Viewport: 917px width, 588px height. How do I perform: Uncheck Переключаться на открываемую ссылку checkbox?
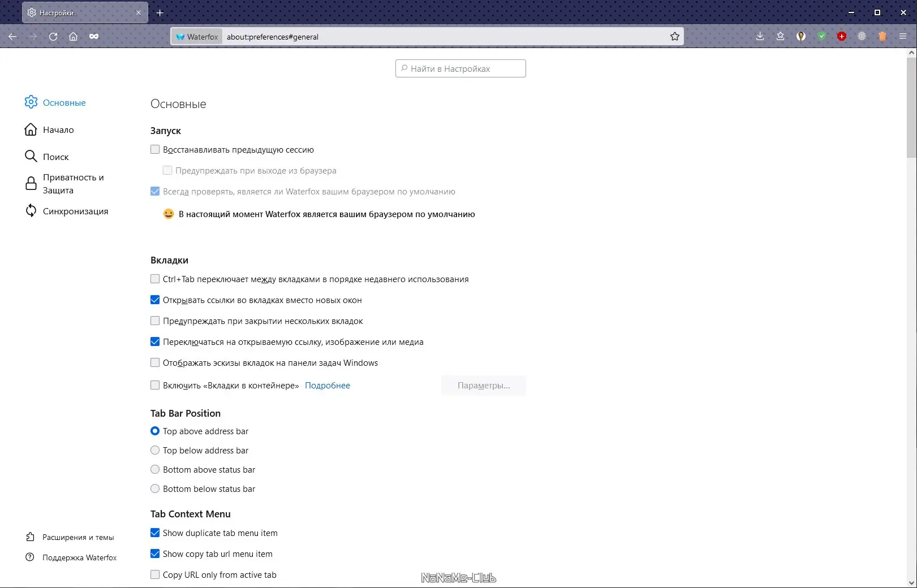tap(155, 342)
